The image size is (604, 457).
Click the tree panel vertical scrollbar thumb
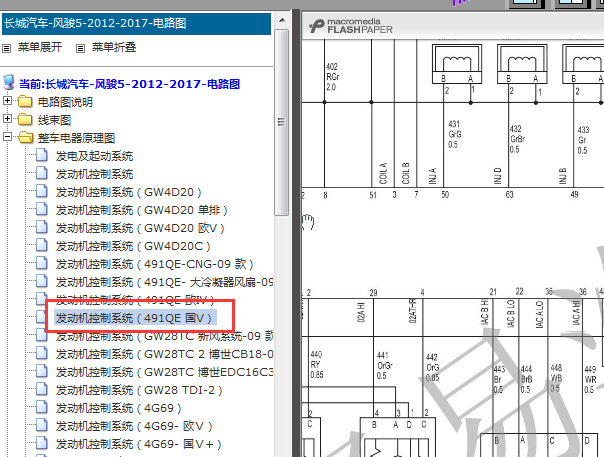point(282,123)
